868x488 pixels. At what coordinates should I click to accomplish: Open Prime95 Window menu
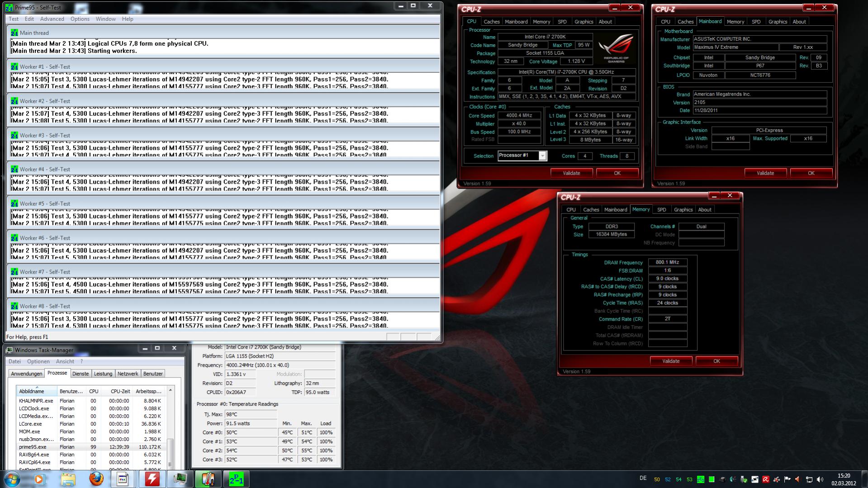(x=105, y=19)
